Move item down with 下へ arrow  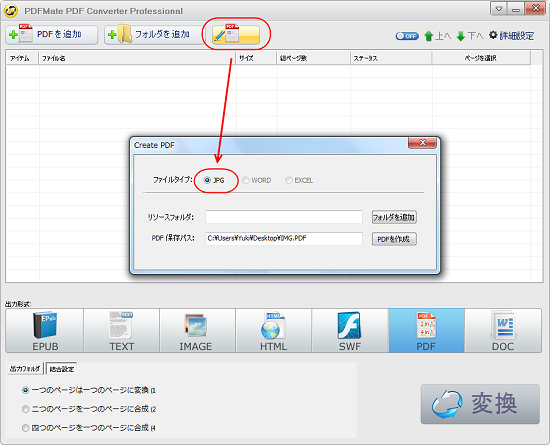tap(470, 36)
